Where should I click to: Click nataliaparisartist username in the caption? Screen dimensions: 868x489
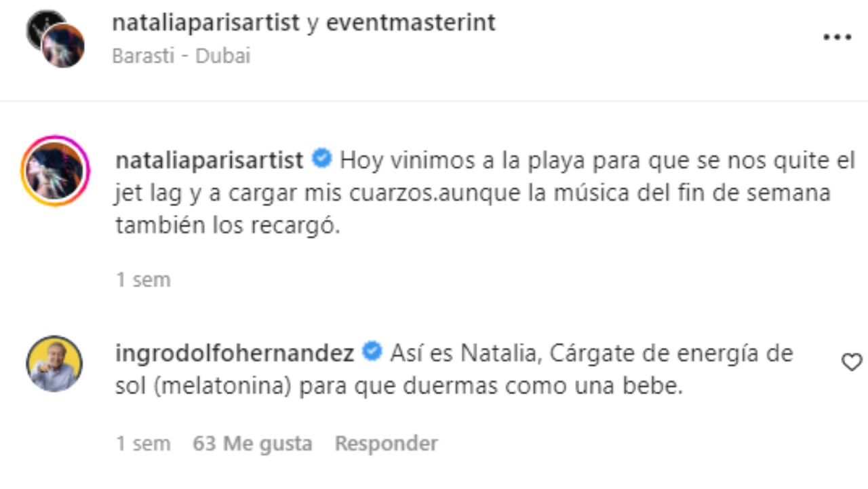(x=210, y=161)
